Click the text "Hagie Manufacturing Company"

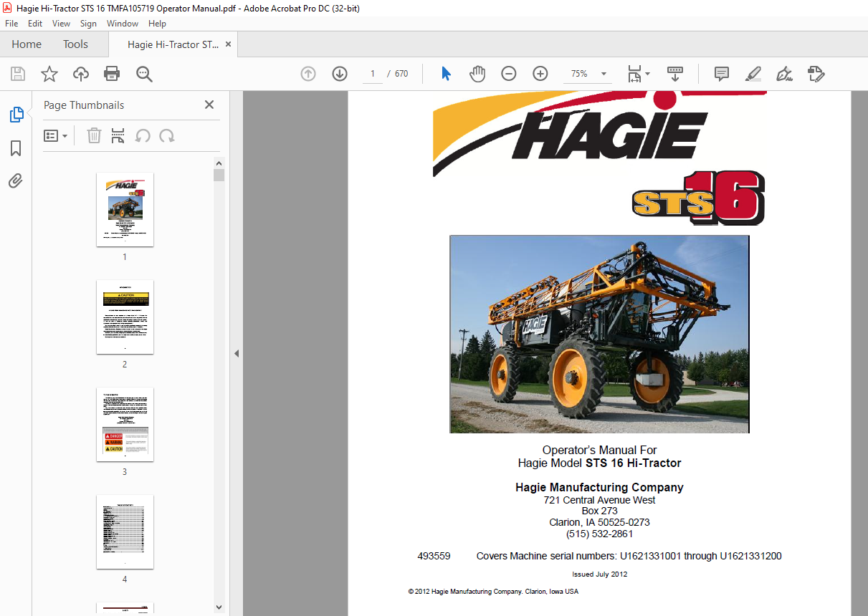click(x=599, y=487)
